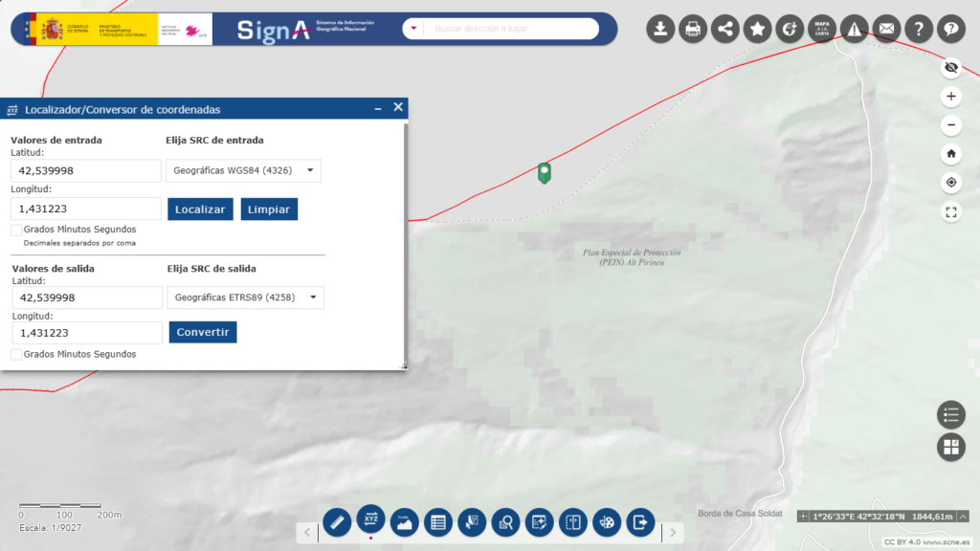Open the download icon in top toolbar
The width and height of the screenshot is (980, 551).
pyautogui.click(x=660, y=29)
